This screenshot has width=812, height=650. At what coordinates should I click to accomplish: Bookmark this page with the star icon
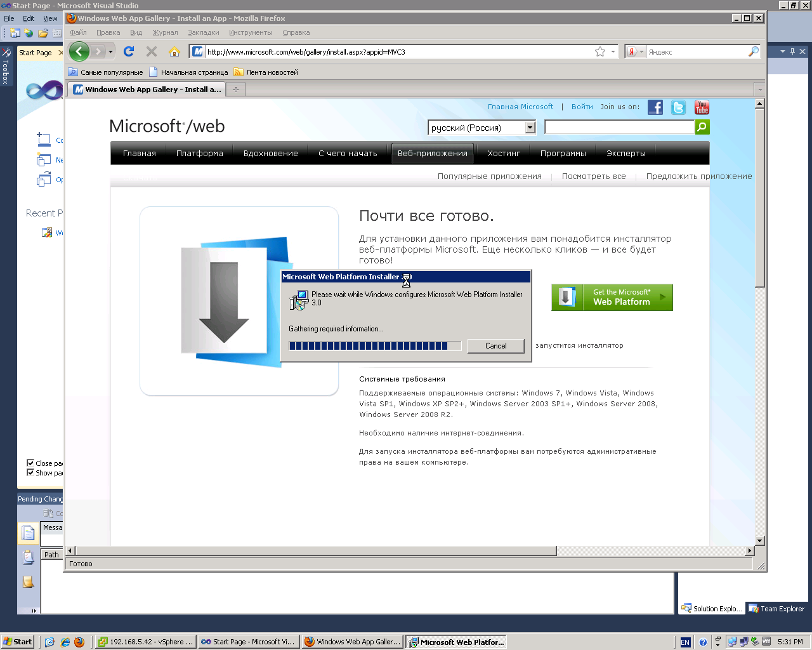600,51
